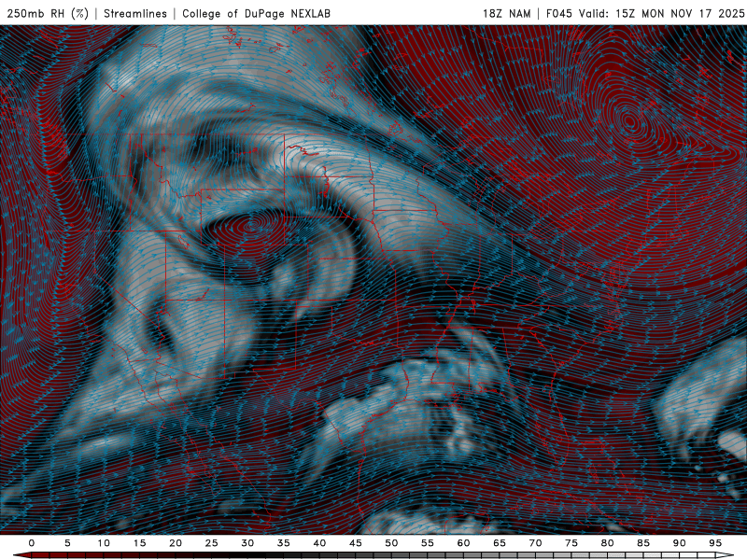
Task: Click the closed streamline vortex center over Wyoming
Action: click(251, 226)
